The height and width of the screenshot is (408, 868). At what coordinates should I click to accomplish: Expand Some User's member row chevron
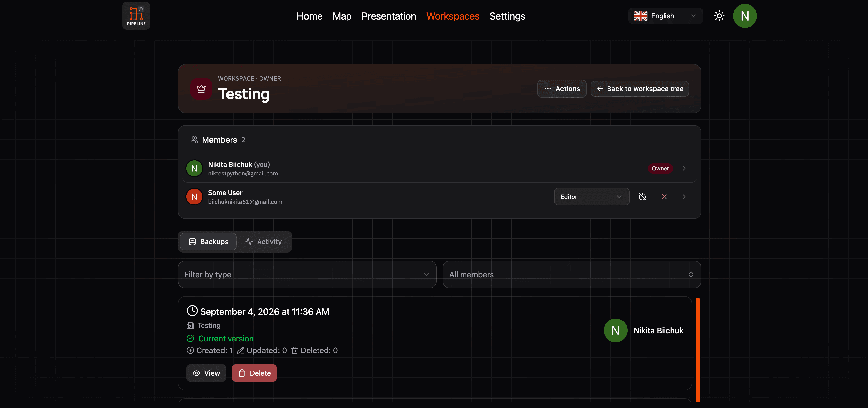pos(684,196)
